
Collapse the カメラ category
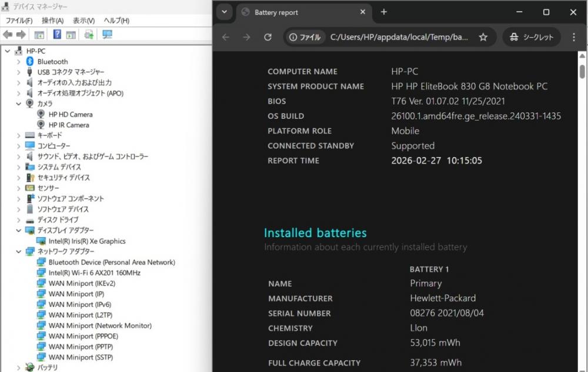coord(18,104)
